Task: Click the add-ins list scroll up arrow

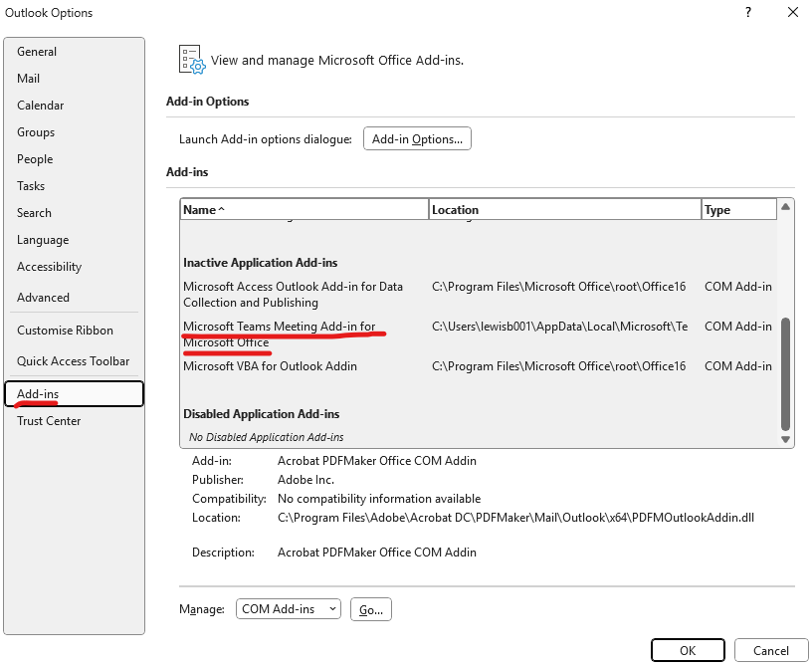Action: (x=785, y=207)
